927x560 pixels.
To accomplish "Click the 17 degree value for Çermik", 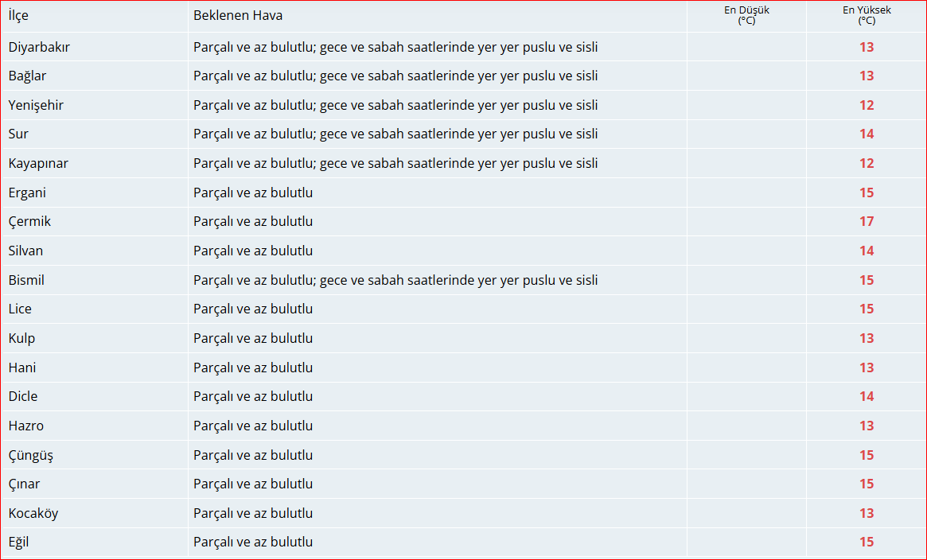I will (867, 222).
